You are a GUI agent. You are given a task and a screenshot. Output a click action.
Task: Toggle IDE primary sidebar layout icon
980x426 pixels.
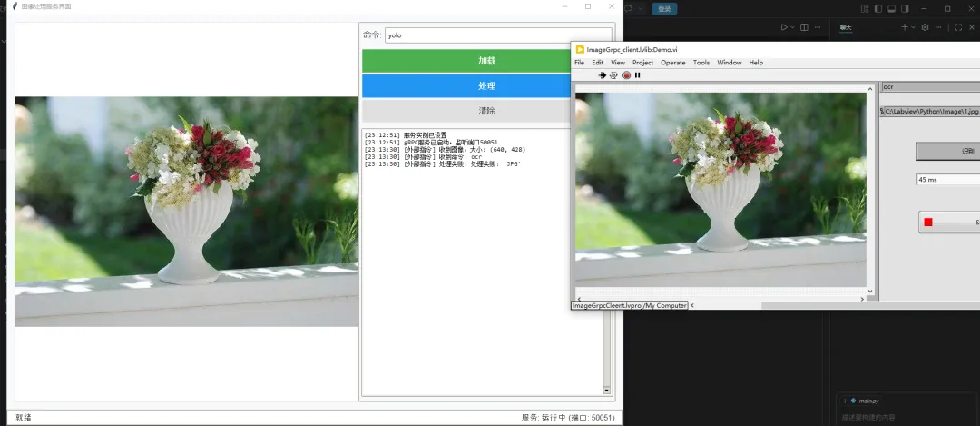(x=878, y=9)
